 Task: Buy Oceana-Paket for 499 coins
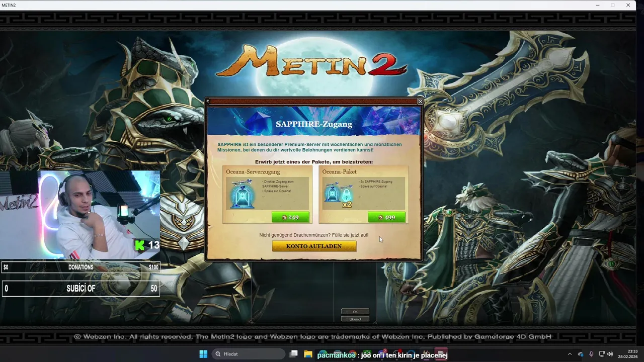coord(386,217)
